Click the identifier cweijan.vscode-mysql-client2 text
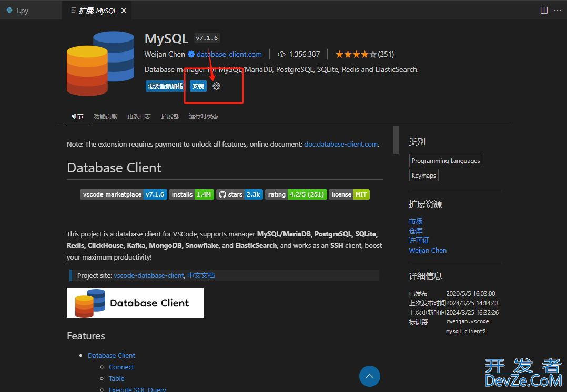The image size is (567, 392). tap(469, 326)
